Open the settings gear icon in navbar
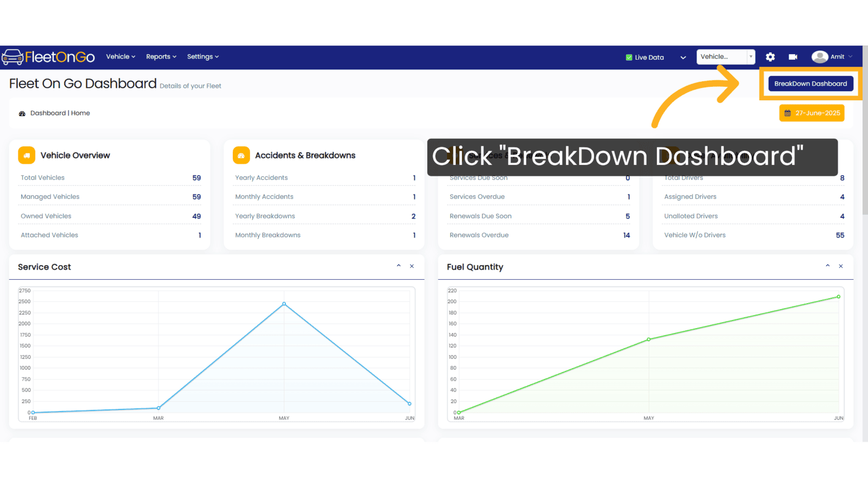 770,57
